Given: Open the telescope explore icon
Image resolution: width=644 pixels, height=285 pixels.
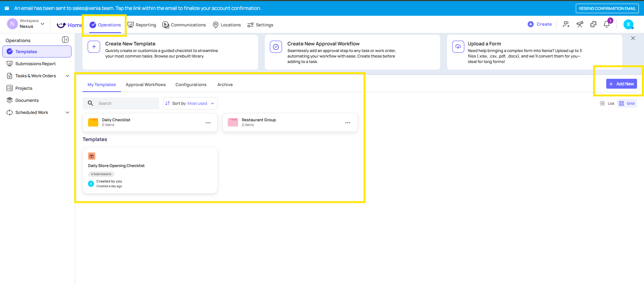Looking at the screenshot, I should point(580,25).
